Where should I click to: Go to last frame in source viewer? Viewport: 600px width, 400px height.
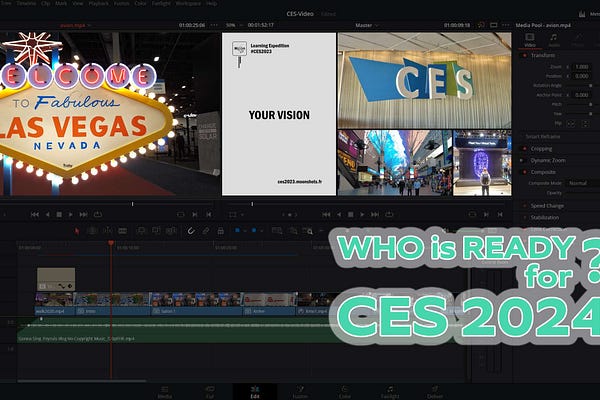coord(83,215)
